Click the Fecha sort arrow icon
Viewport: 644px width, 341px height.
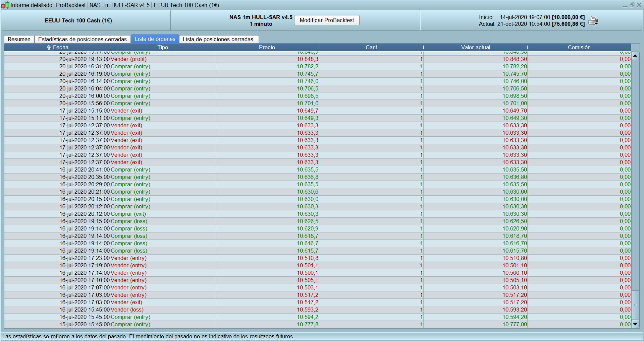tap(49, 48)
